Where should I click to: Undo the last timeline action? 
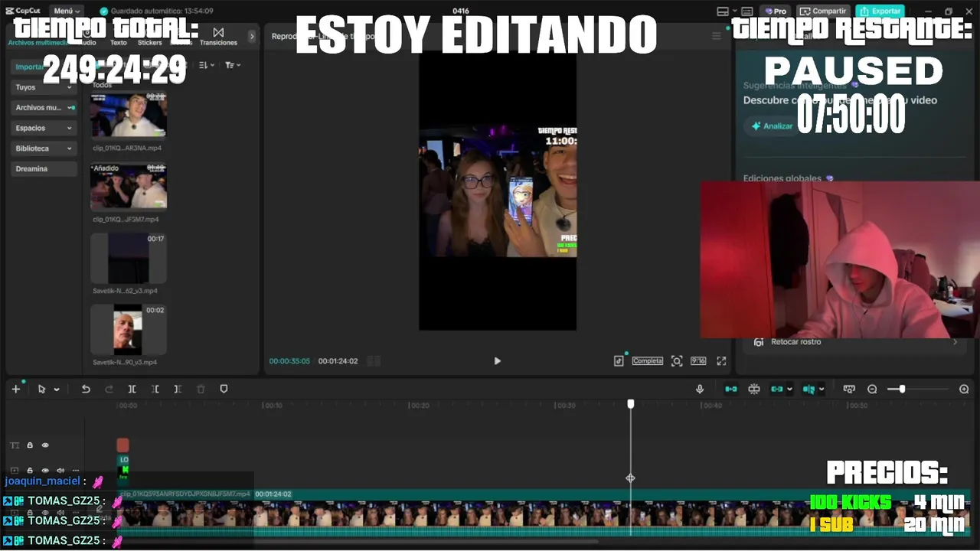coord(86,389)
